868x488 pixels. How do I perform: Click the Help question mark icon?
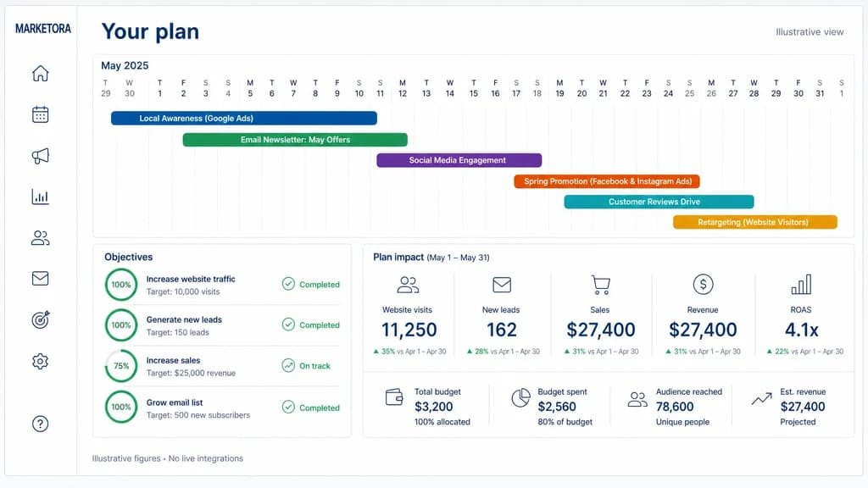(x=41, y=424)
